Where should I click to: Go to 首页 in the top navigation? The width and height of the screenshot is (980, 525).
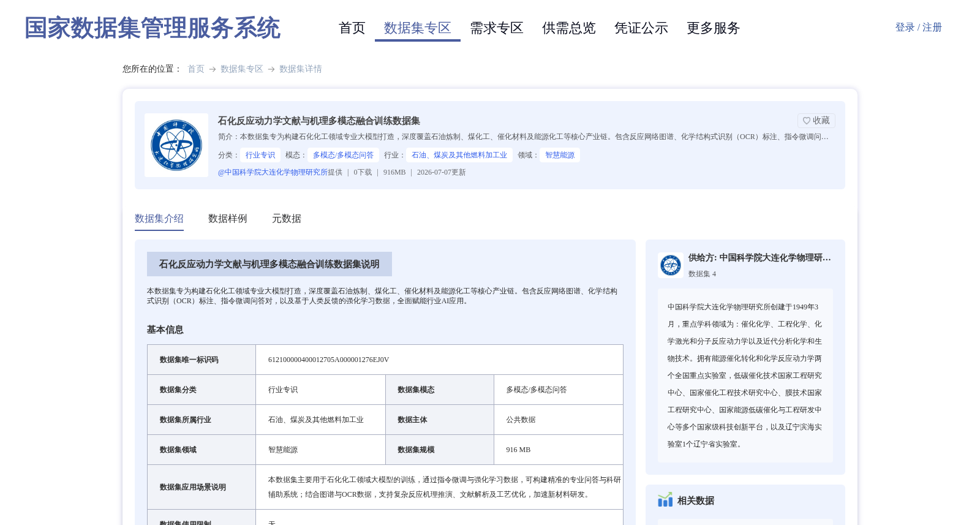352,28
